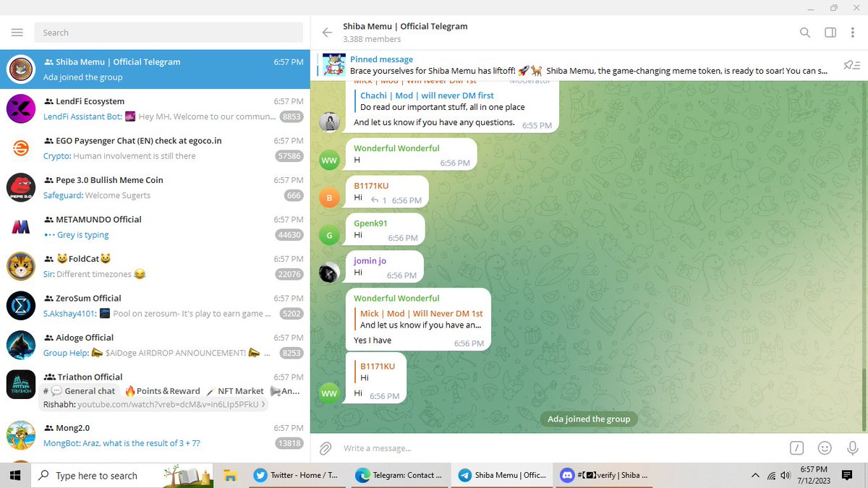Click the taskbar volume speaker icon
868x488 pixels.
(x=786, y=475)
